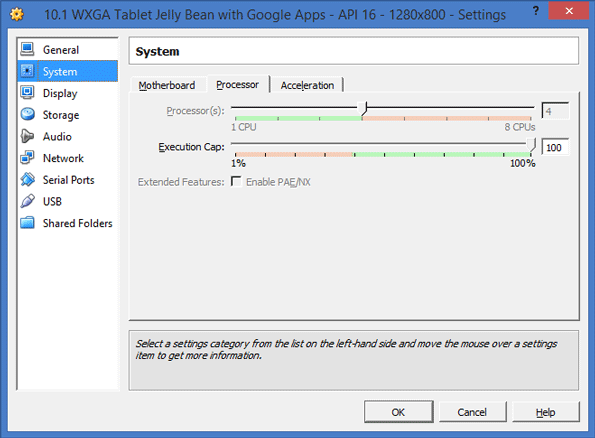The image size is (595, 438).
Task: Switch to the Motherboard tab
Action: pyautogui.click(x=167, y=85)
